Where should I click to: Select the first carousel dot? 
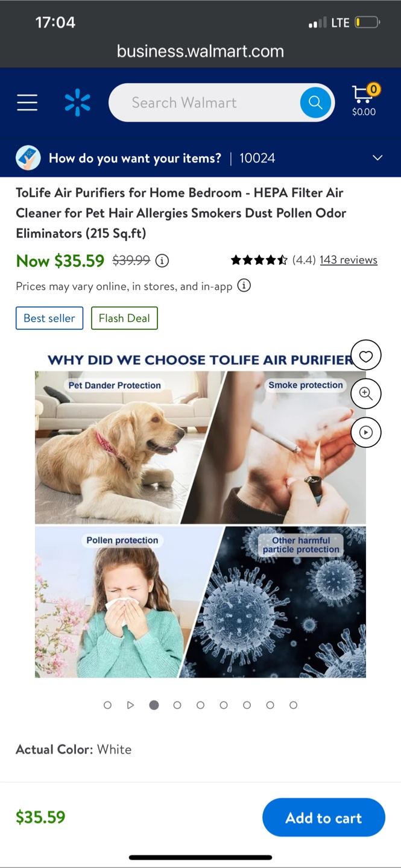pos(107,705)
